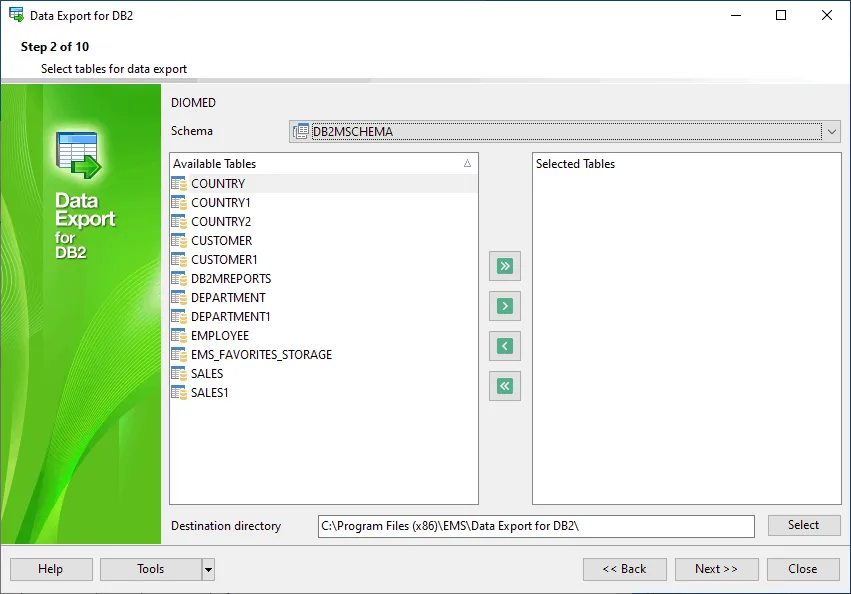Select the SALES table name
Viewport: 851px width, 594px height.
coord(207,374)
